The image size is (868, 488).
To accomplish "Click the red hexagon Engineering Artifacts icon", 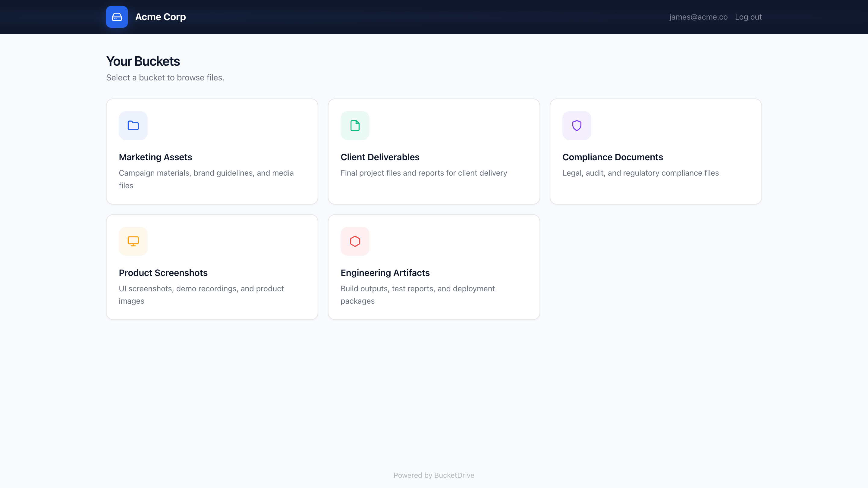I will pyautogui.click(x=355, y=241).
